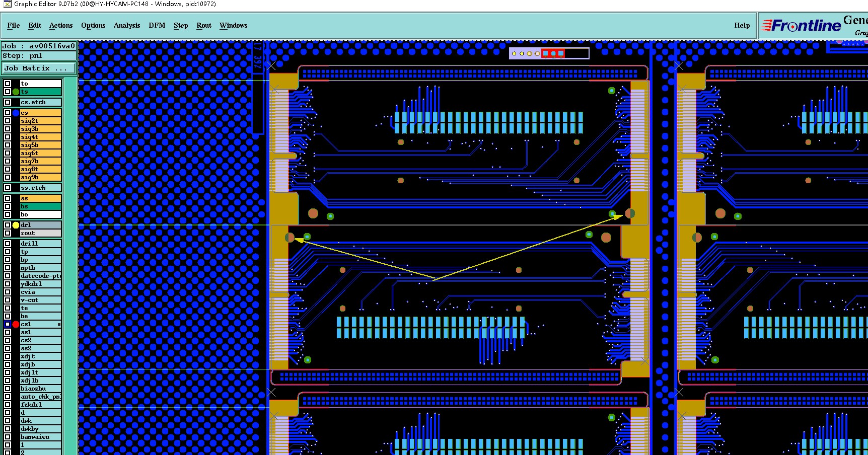Select the be layer name

tap(40, 316)
